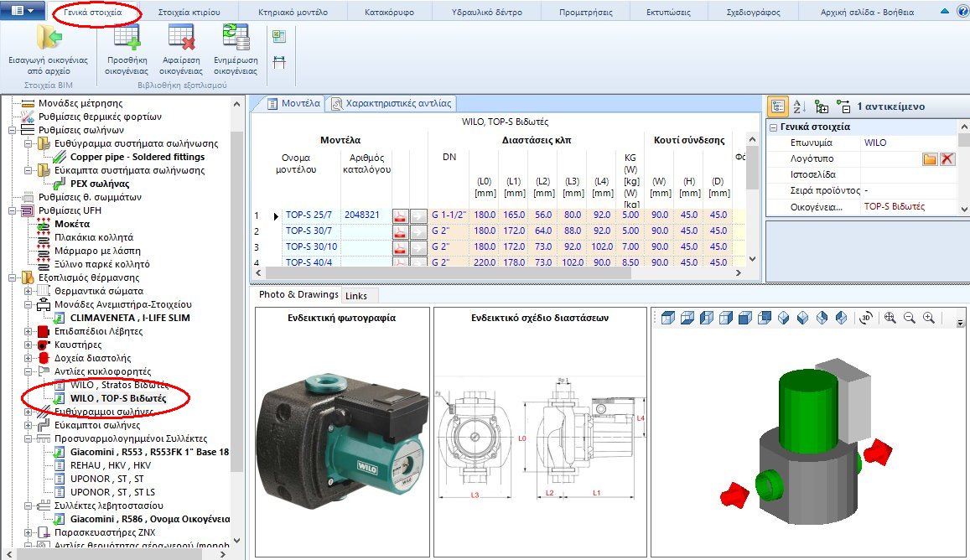Image resolution: width=970 pixels, height=560 pixels.
Task: Click the zoom-in magnifier in the 3D viewport
Action: (x=929, y=317)
